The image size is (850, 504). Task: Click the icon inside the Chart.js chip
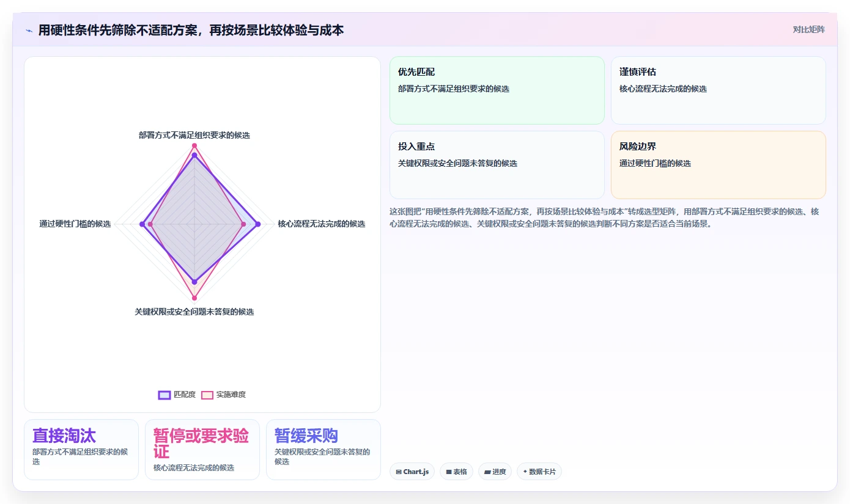[x=399, y=472]
